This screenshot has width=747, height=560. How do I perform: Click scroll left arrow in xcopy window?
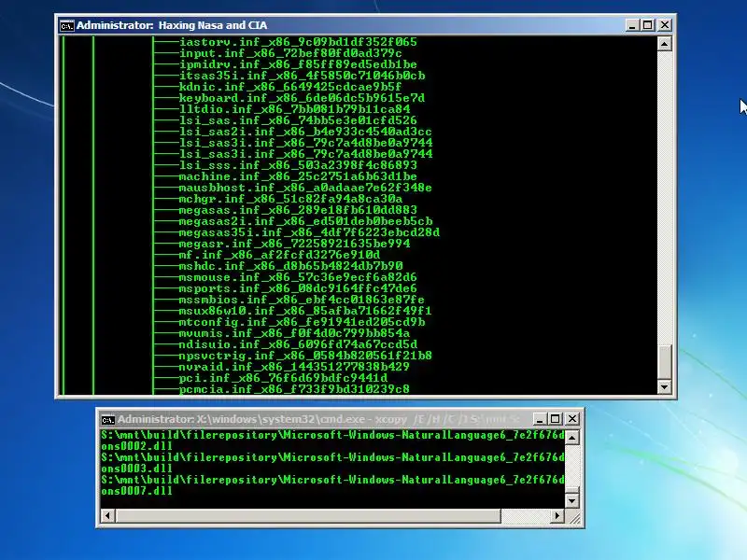point(107,516)
